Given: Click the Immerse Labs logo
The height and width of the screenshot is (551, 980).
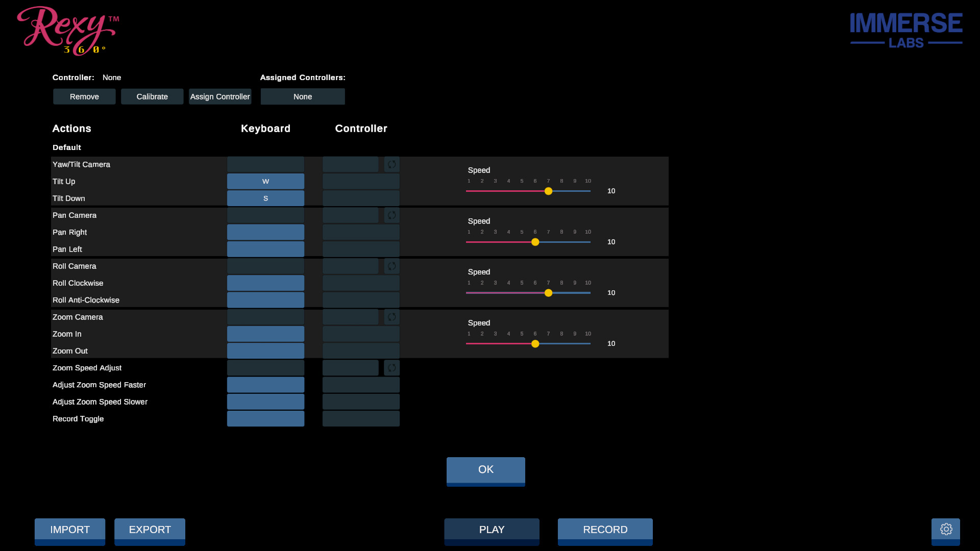Looking at the screenshot, I should (906, 31).
